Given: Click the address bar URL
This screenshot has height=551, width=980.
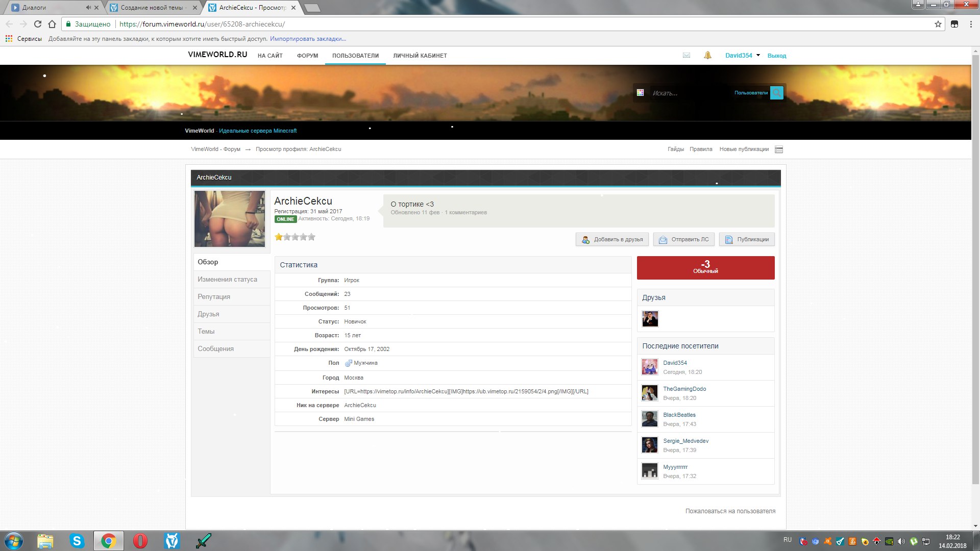Looking at the screenshot, I should [x=202, y=24].
